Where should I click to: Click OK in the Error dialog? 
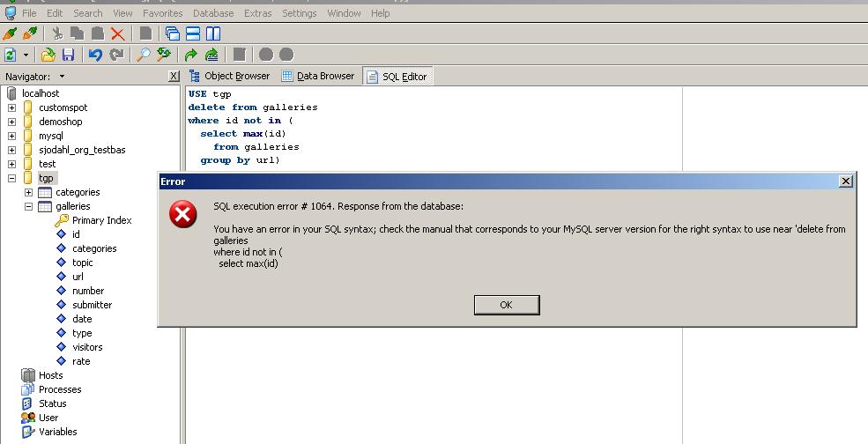tap(507, 305)
